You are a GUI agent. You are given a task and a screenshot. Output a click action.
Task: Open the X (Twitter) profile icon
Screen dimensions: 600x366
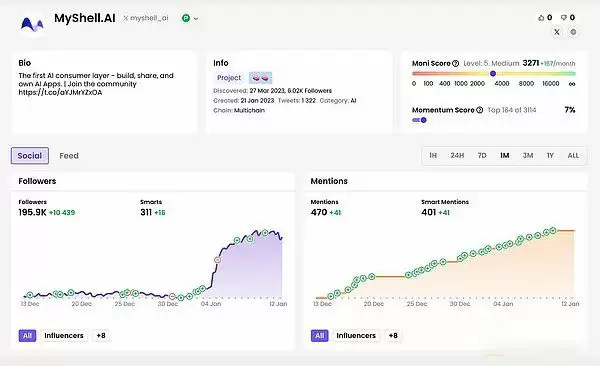[557, 32]
